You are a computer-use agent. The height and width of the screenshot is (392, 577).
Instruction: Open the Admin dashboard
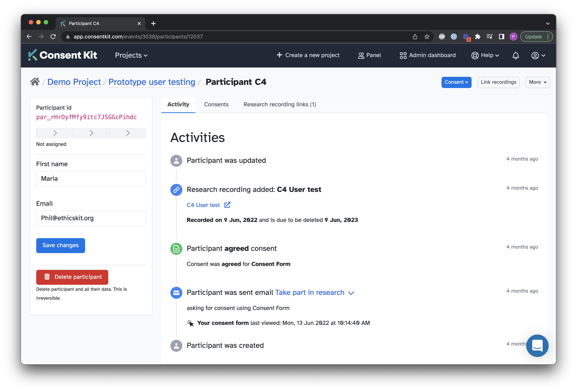point(428,55)
